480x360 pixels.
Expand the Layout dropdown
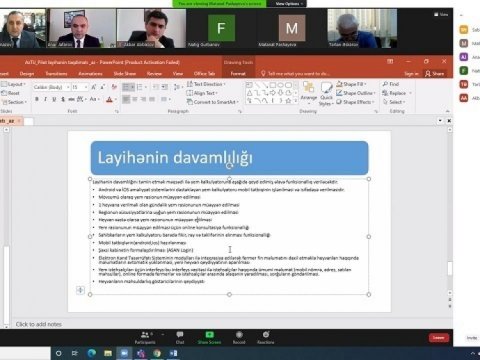pyautogui.click(x=14, y=84)
